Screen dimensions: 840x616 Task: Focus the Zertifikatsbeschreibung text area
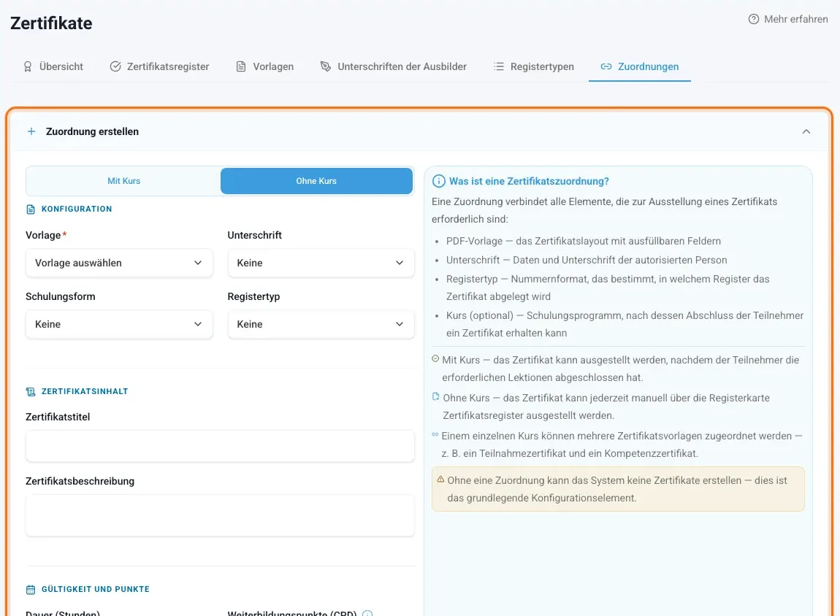point(220,515)
